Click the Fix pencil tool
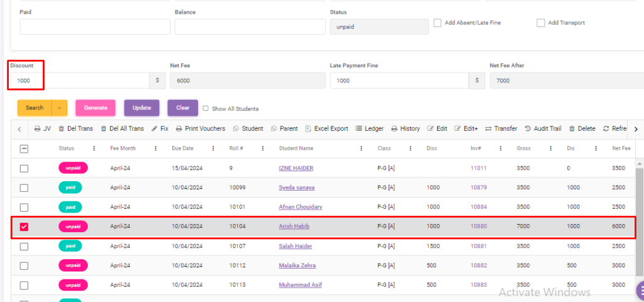 pos(155,128)
